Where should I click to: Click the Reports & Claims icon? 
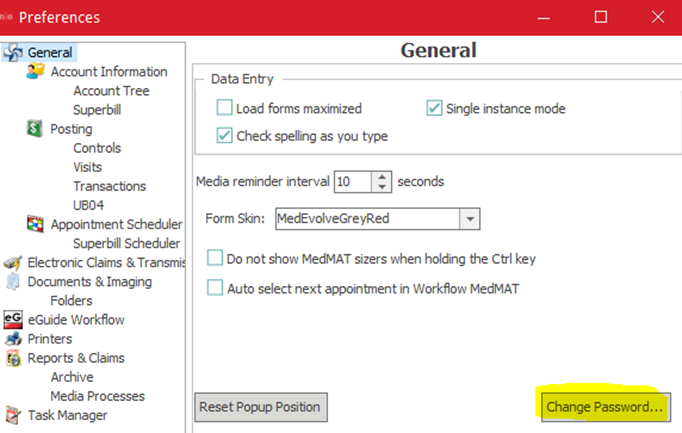[x=13, y=358]
